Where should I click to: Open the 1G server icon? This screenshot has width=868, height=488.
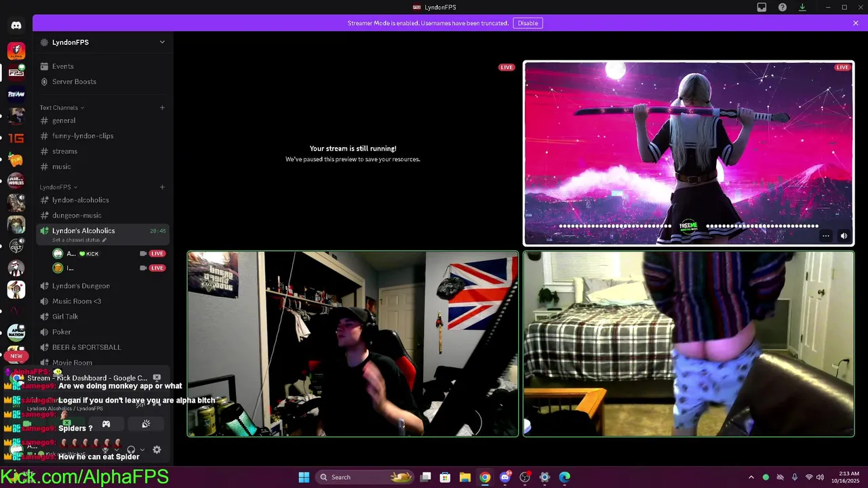16,138
